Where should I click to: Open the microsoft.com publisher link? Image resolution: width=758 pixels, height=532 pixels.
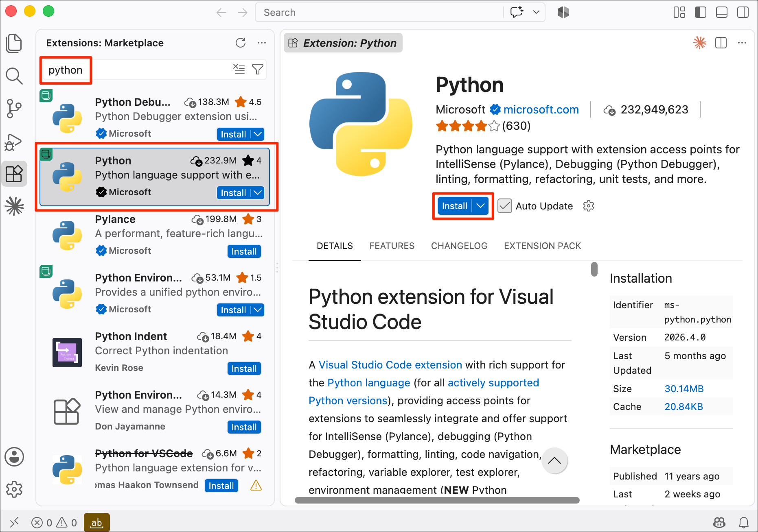(541, 109)
